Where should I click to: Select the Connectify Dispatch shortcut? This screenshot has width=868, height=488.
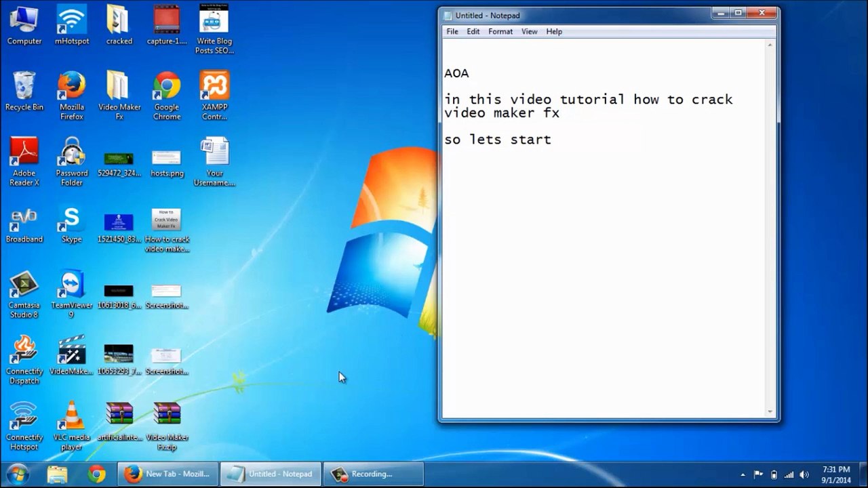pos(24,361)
